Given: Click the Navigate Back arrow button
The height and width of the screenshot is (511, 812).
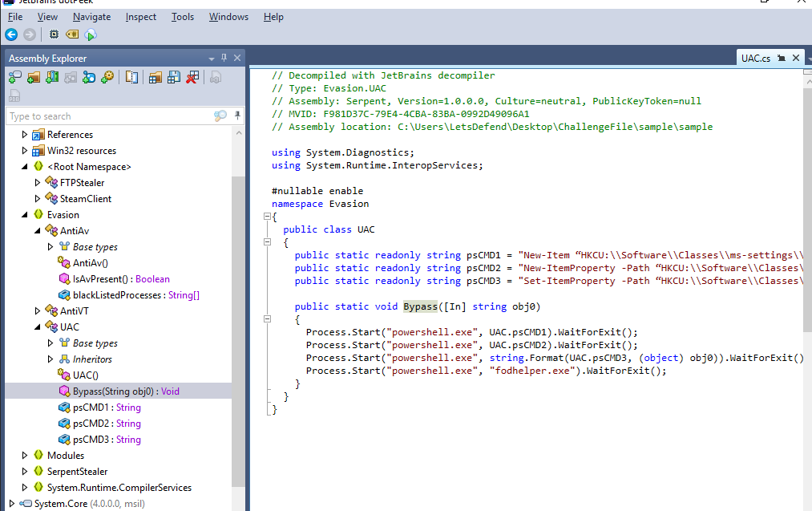Looking at the screenshot, I should (x=11, y=34).
